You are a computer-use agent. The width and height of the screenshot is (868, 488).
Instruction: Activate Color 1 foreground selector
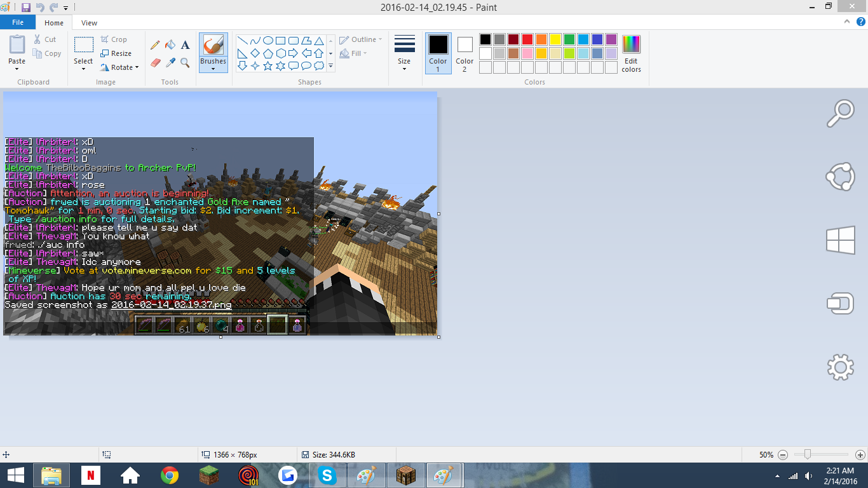pos(438,53)
